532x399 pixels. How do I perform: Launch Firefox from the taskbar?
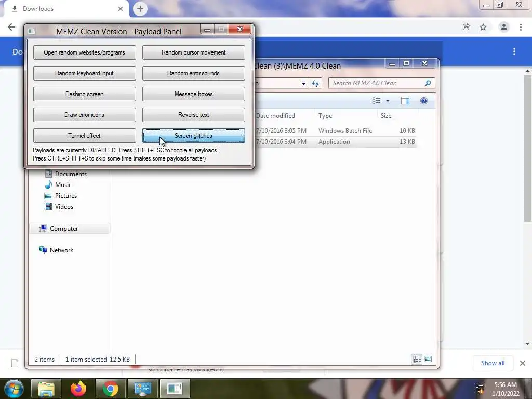point(78,389)
